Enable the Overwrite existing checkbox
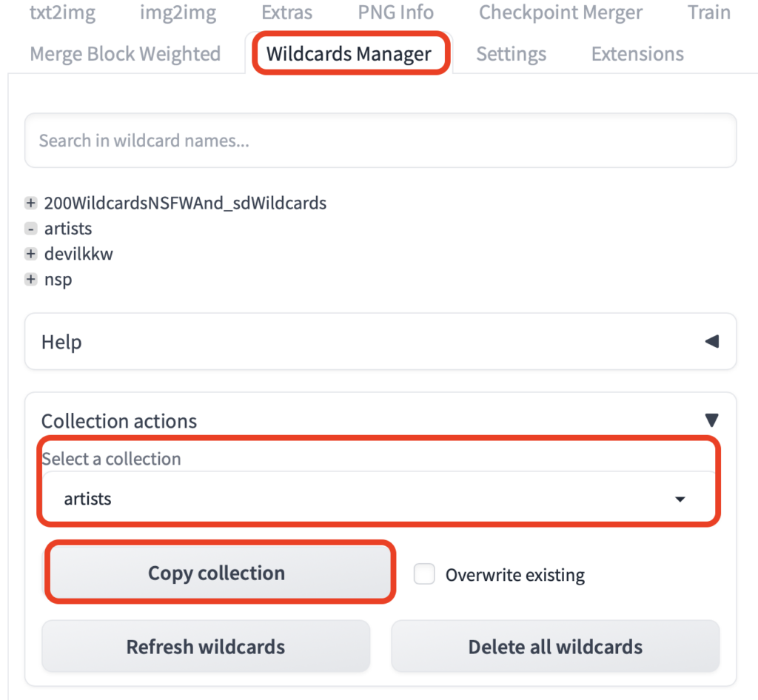The width and height of the screenshot is (758, 700). (x=424, y=574)
